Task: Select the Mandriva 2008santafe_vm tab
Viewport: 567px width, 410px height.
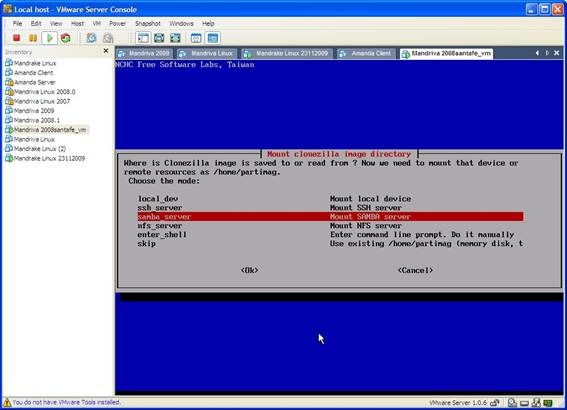Action: [447, 54]
